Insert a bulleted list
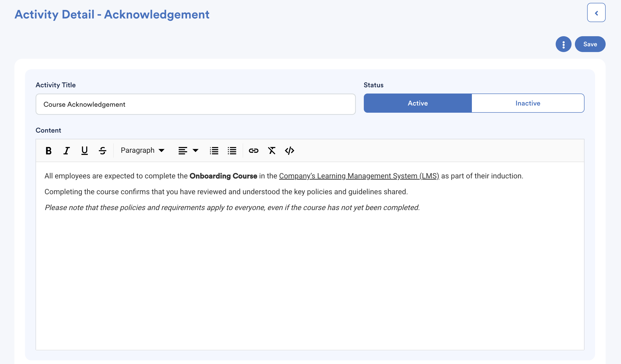621x364 pixels. click(232, 150)
